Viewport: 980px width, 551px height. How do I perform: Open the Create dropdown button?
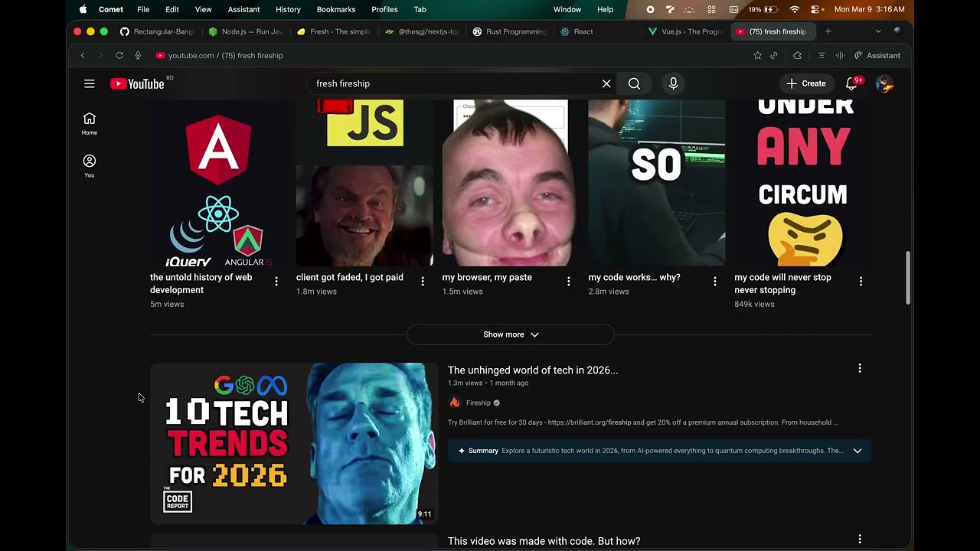pos(806,83)
